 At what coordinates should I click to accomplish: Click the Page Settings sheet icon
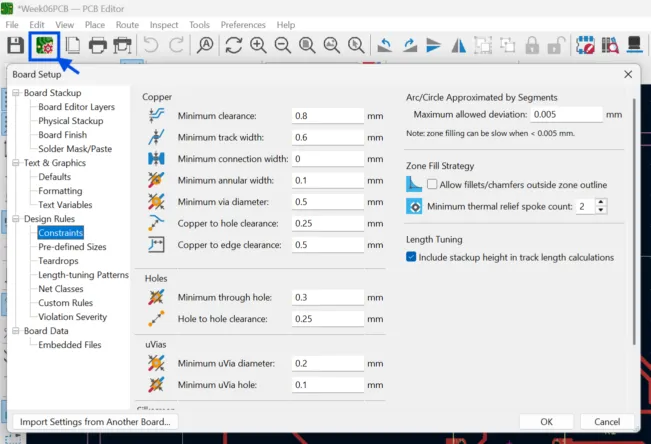(x=73, y=45)
